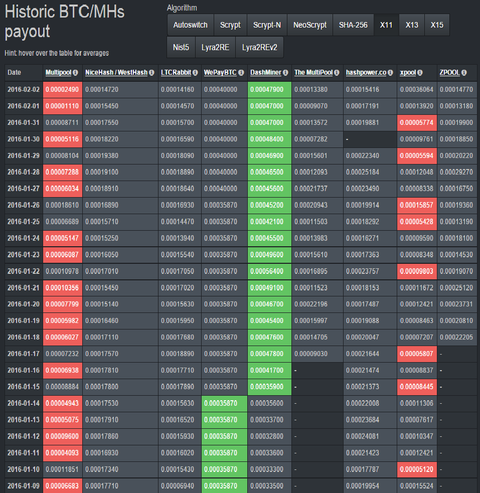Click date cell 2016-01-14
Image resolution: width=480 pixels, height=493 pixels.
24,403
